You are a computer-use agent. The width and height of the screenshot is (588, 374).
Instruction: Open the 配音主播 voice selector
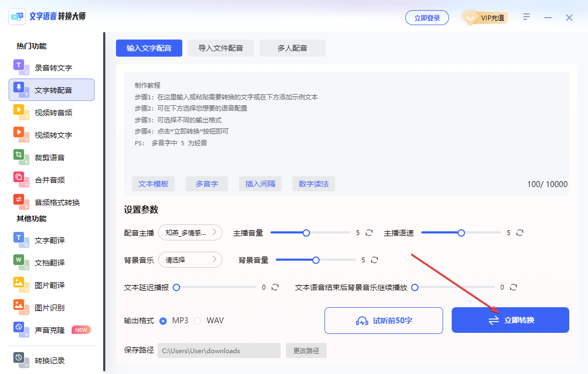190,232
